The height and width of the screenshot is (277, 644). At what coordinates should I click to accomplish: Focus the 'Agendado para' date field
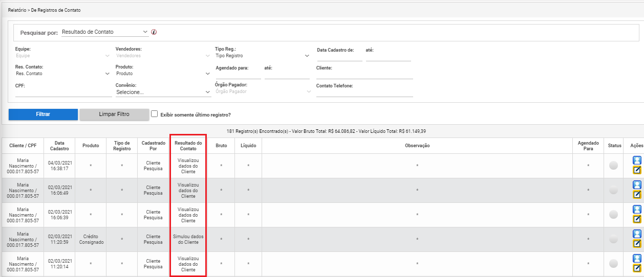(x=238, y=75)
